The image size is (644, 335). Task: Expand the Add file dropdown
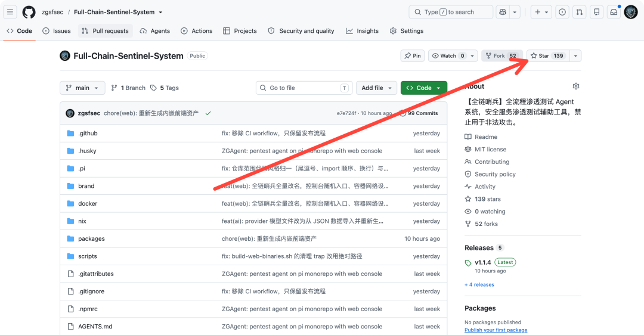pos(377,88)
